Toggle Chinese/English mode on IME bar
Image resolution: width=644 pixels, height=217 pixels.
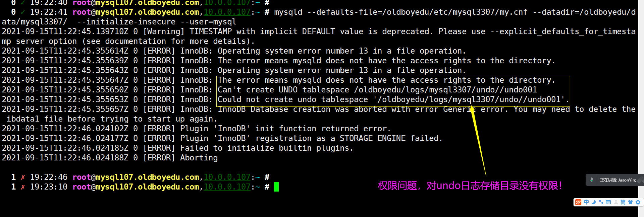586,202
